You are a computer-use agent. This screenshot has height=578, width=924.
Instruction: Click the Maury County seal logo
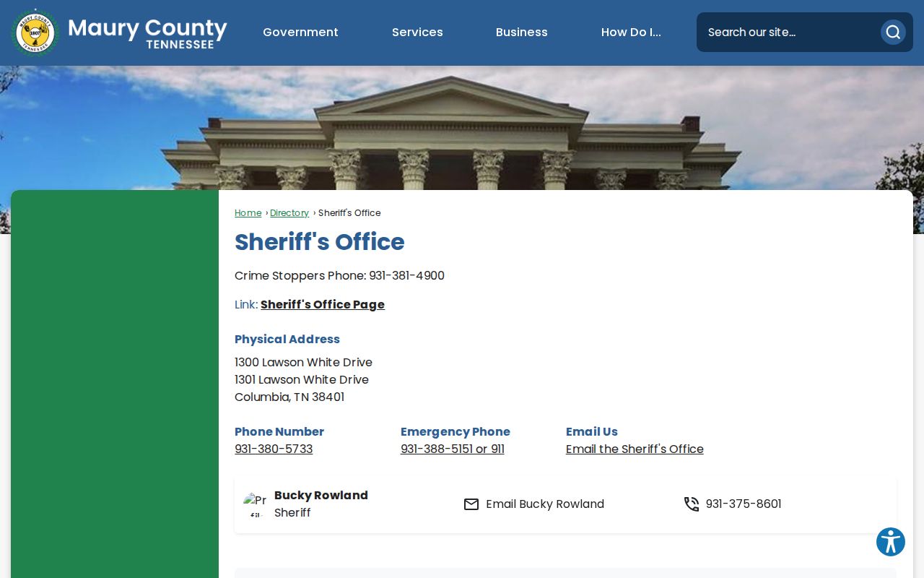tap(35, 33)
